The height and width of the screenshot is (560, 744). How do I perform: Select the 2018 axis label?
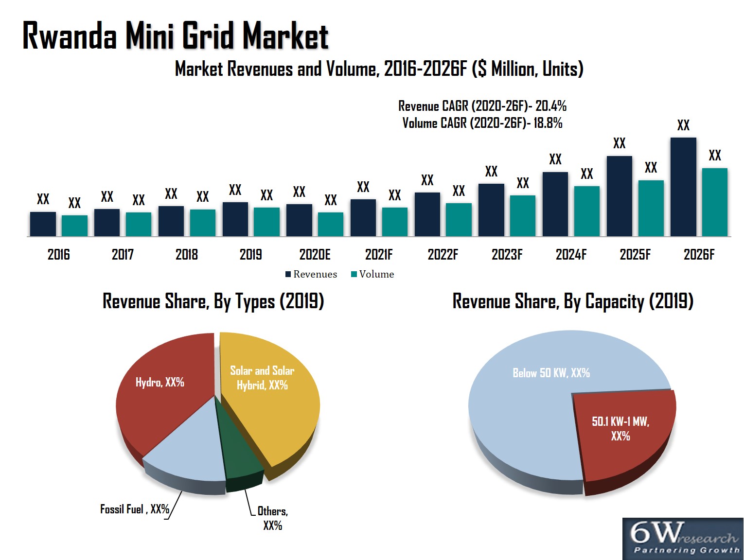[x=187, y=254]
